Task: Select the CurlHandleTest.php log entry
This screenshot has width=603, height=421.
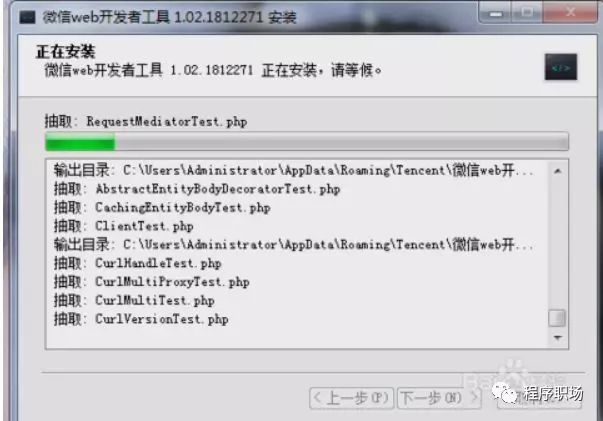Action: pyautogui.click(x=137, y=263)
